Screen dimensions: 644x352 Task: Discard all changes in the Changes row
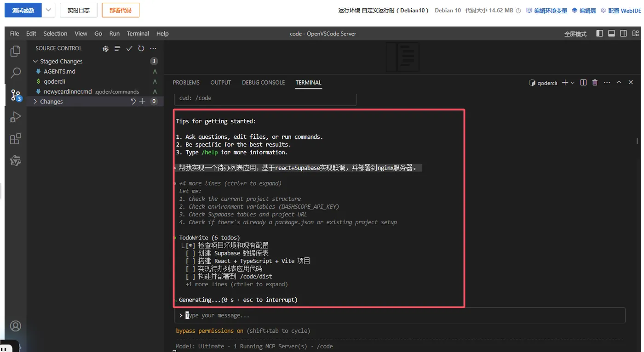coord(133,102)
